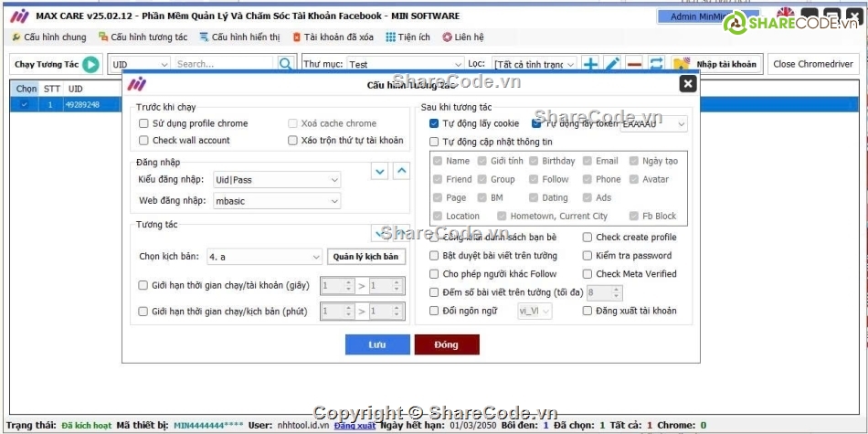Click the Chọn column header
868x434 pixels.
[26, 89]
